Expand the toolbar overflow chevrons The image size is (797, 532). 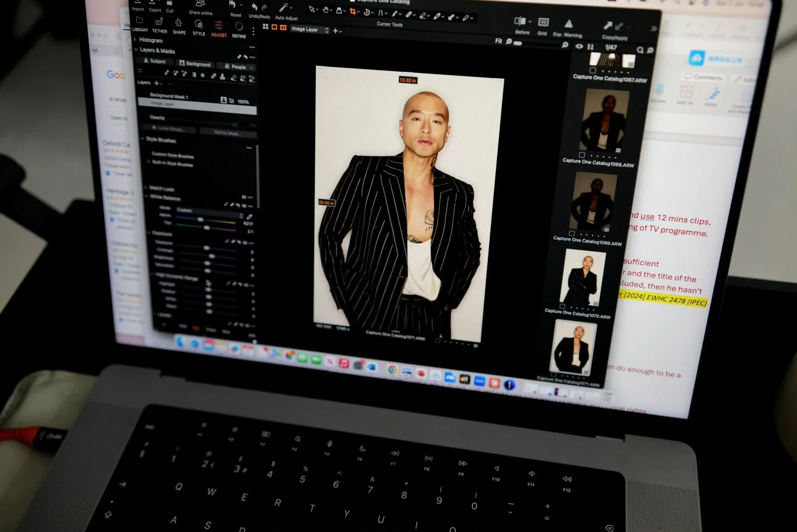tap(654, 28)
